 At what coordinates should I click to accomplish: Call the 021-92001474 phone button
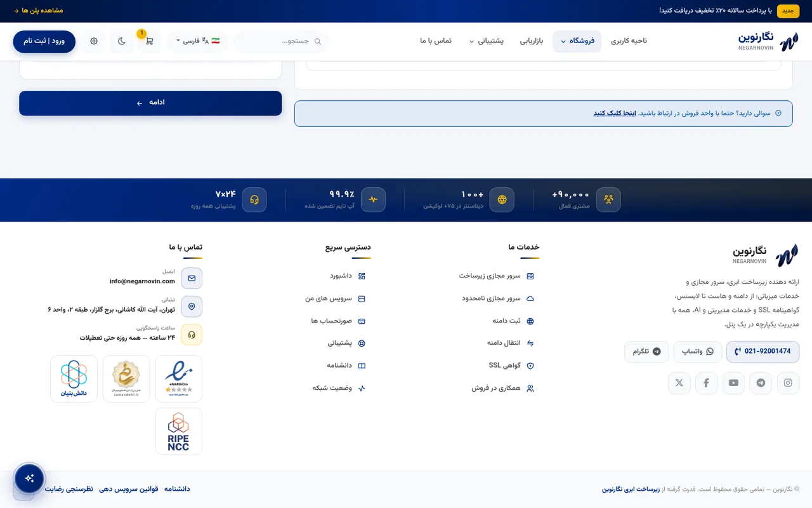(x=763, y=352)
